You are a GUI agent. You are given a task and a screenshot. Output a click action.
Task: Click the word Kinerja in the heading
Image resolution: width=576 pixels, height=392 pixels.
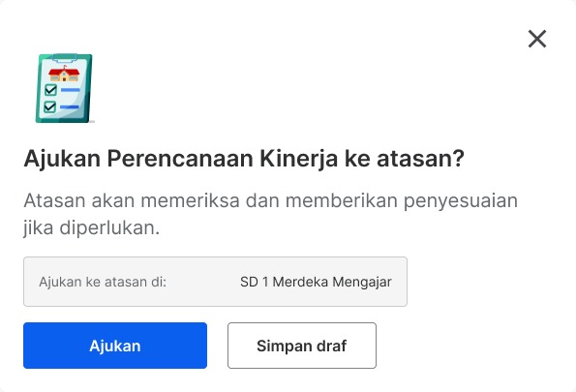pyautogui.click(x=299, y=159)
